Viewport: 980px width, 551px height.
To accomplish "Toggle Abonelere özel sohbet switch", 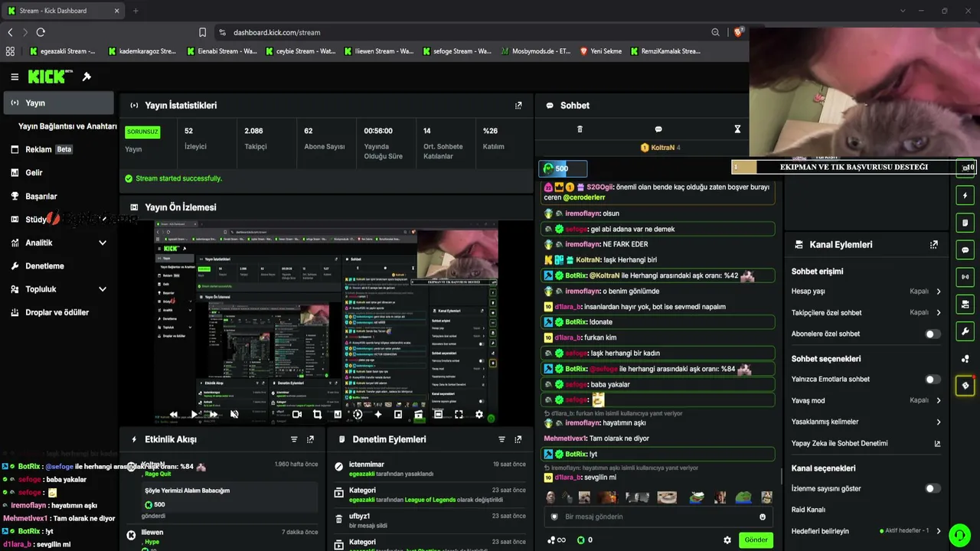I will click(933, 334).
